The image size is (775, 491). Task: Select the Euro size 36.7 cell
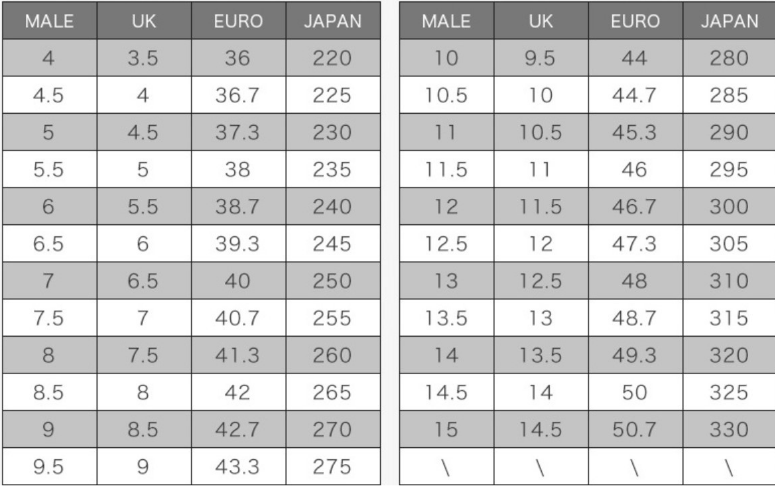237,98
